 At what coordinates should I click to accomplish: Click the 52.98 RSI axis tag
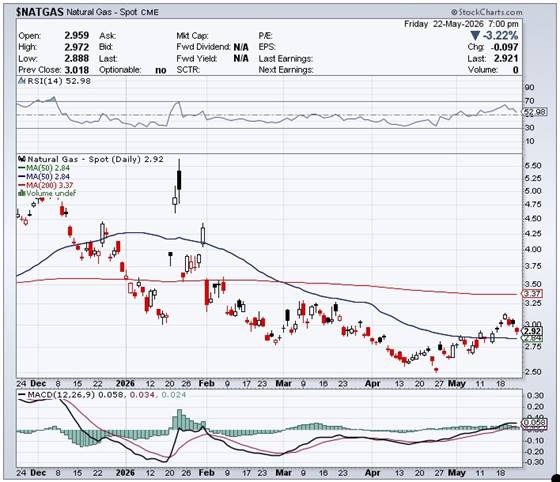[535, 112]
